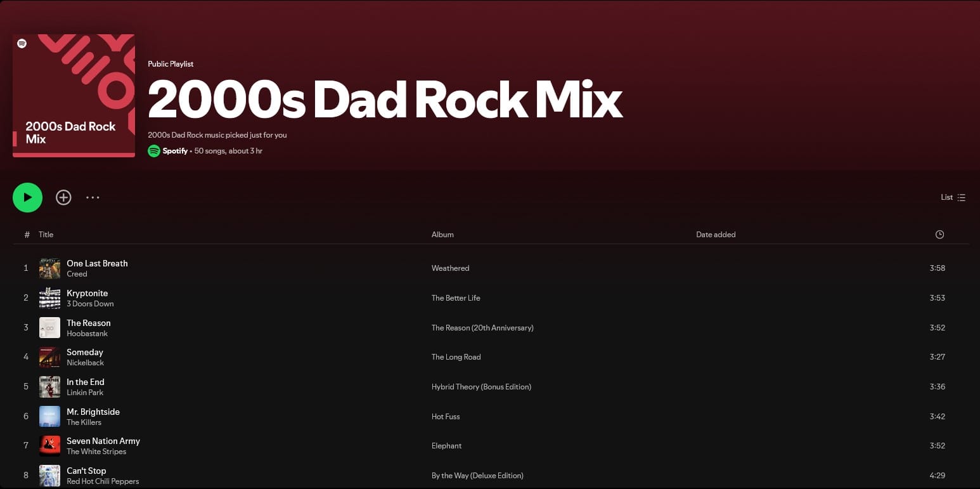Select the One Last Breath track title
This screenshot has height=489, width=980.
point(97,263)
